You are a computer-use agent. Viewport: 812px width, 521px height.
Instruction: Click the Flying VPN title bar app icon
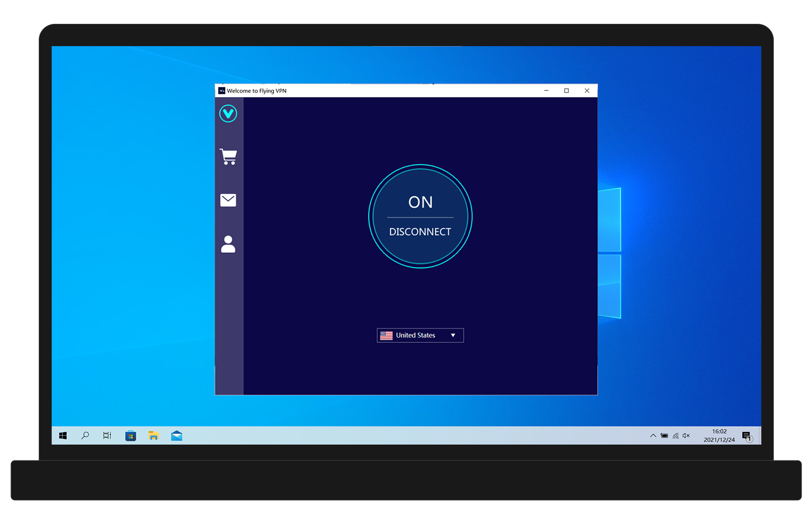222,91
